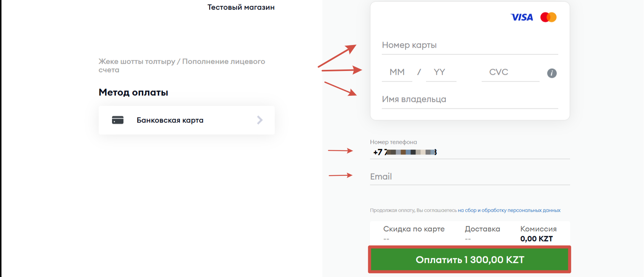Click the bank card icon
Viewport: 644px width, 277px height.
(x=118, y=120)
